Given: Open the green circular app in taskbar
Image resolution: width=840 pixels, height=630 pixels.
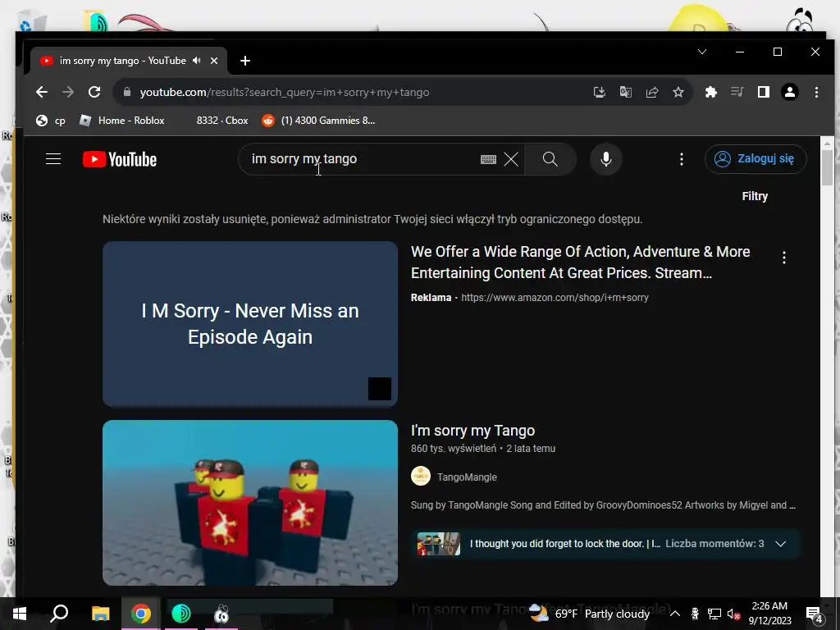Looking at the screenshot, I should [181, 614].
